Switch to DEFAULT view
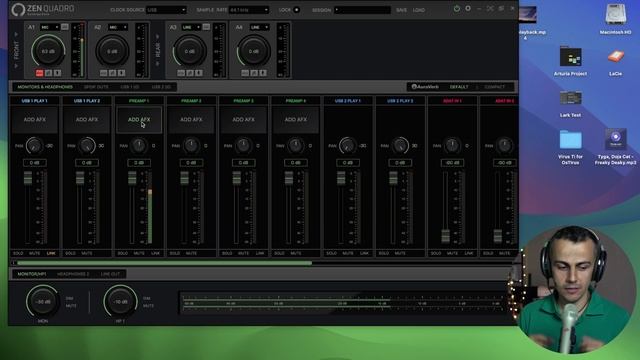Image resolution: width=640 pixels, height=360 pixels. click(x=459, y=87)
